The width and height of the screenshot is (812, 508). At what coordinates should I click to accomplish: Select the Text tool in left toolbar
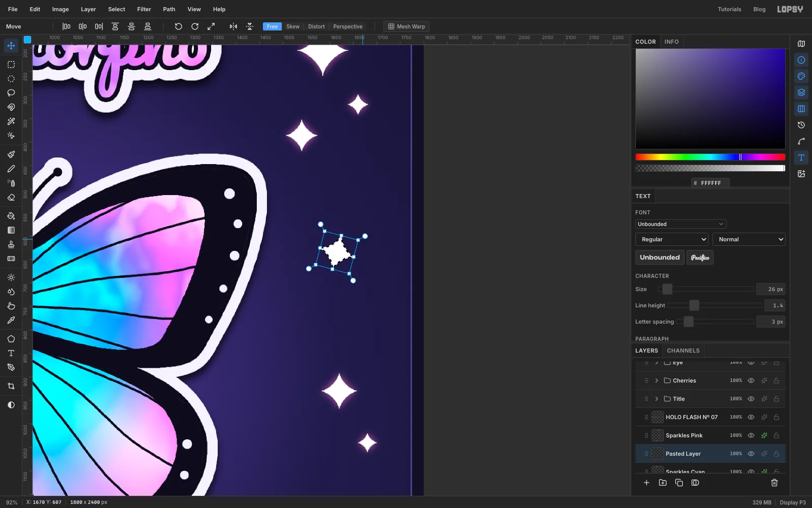click(11, 353)
